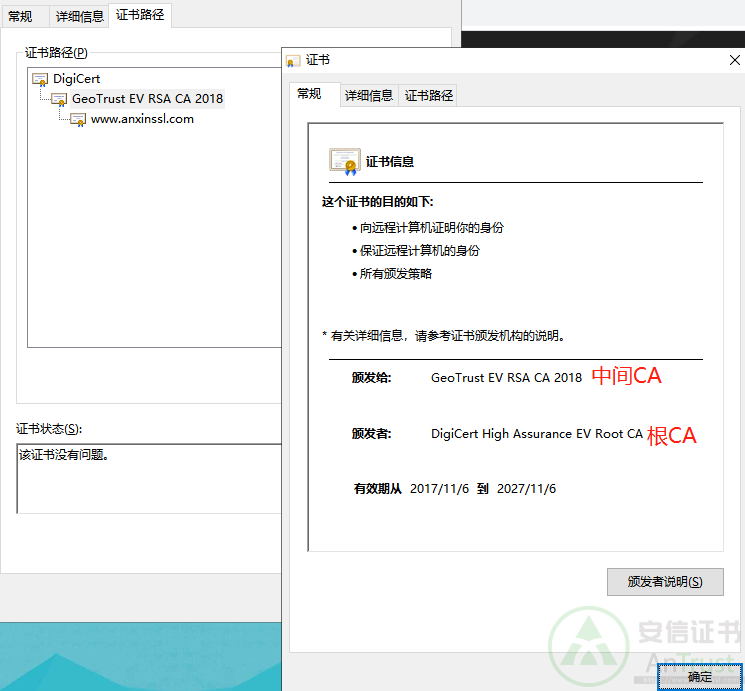Click the DigiCert root certificate icon in tree
Viewport: 745px width, 691px height.
40,79
